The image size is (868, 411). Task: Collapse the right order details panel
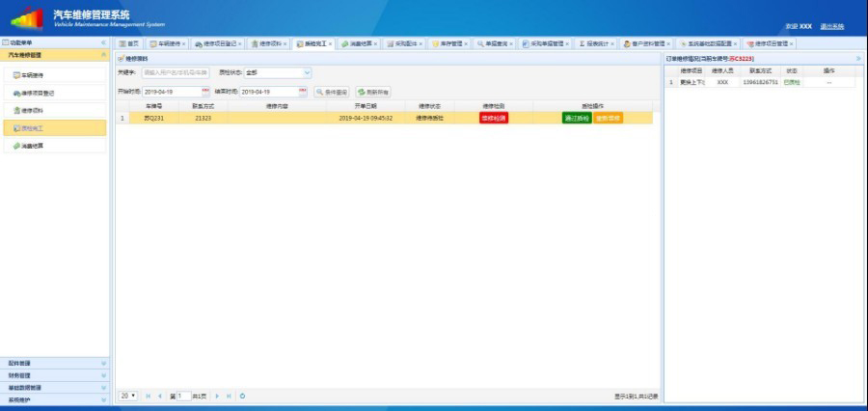coord(858,59)
